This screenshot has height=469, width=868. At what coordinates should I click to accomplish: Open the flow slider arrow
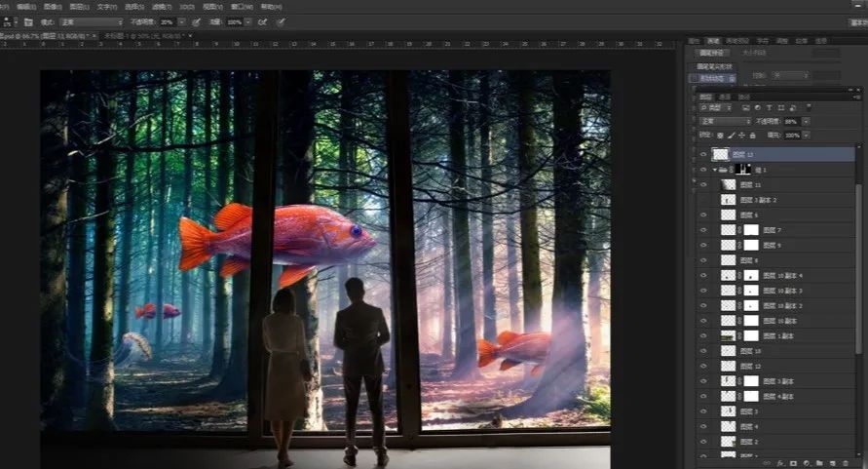pyautogui.click(x=248, y=22)
